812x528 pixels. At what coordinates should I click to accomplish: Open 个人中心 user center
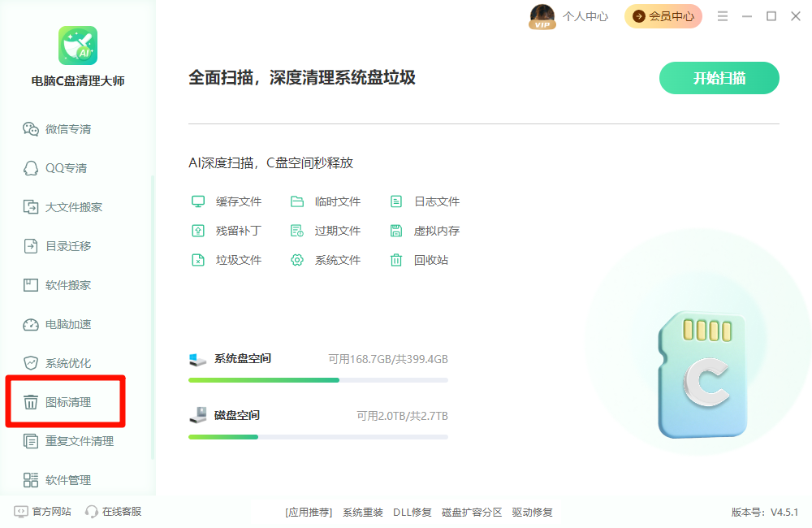click(585, 16)
